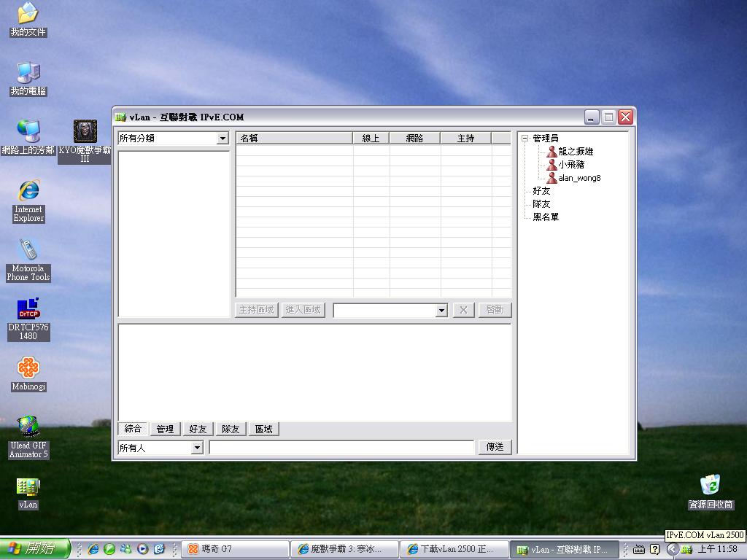
Task: Click the taskbar clock showing 上午 11:58
Action: coord(718,550)
